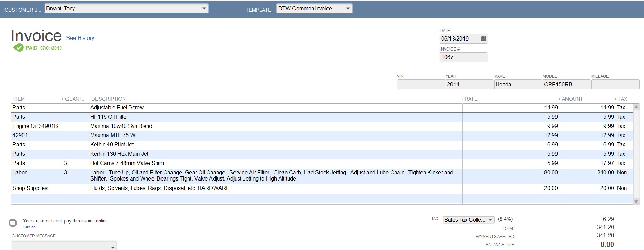Click the DESCRIPTION column header
The height and width of the screenshot is (250, 644).
pyautogui.click(x=108, y=99)
